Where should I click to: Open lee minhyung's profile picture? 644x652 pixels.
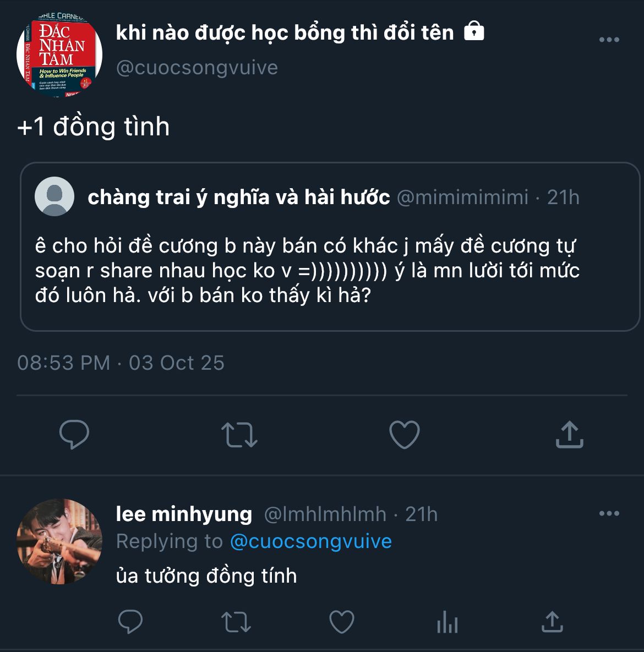click(59, 541)
